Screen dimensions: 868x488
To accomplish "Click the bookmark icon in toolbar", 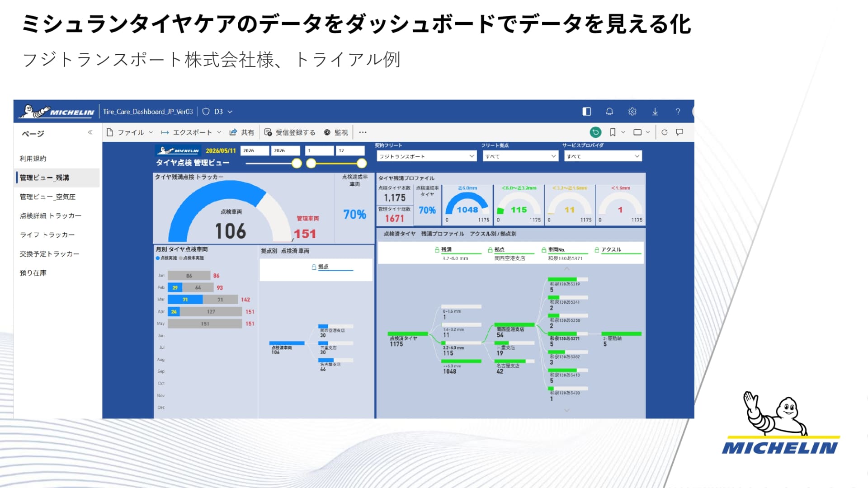I will [613, 132].
